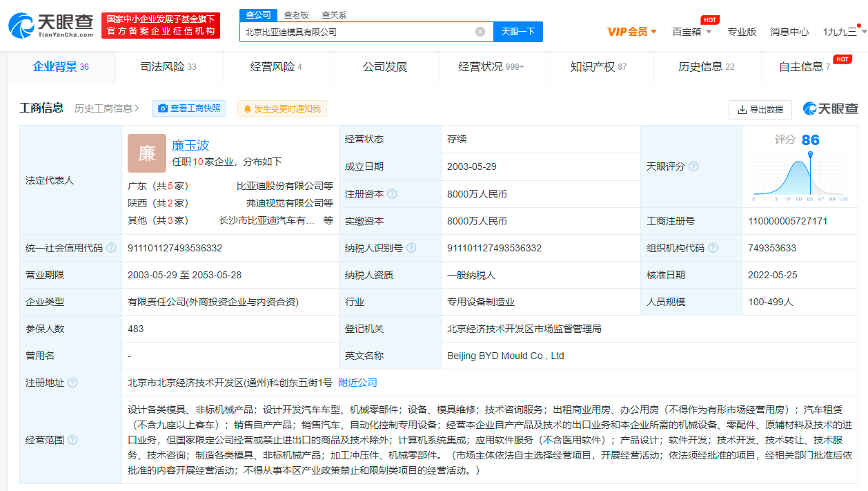Click the 专用设备制造业 industry value
868x491 pixels.
(481, 302)
